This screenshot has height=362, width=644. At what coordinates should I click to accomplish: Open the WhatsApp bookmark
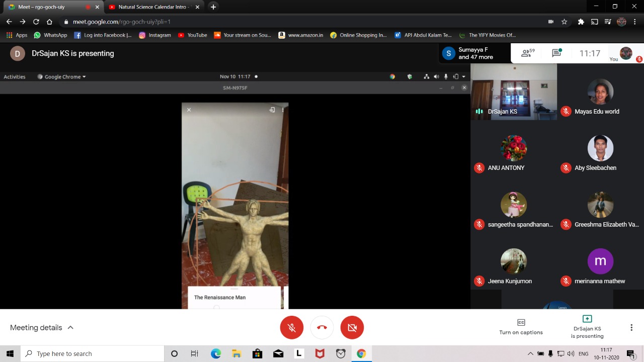50,35
